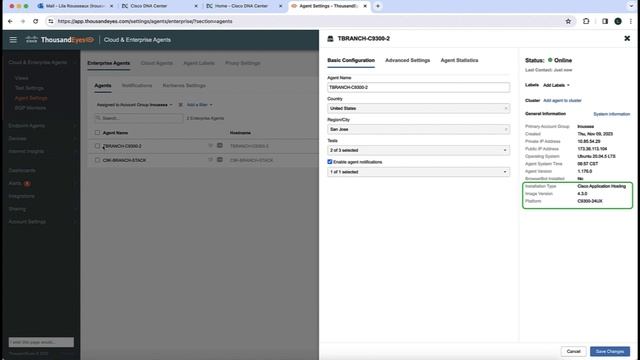Viewport: 640px width, 360px height.
Task: Open the Add a filter dropdown
Action: pos(199,105)
